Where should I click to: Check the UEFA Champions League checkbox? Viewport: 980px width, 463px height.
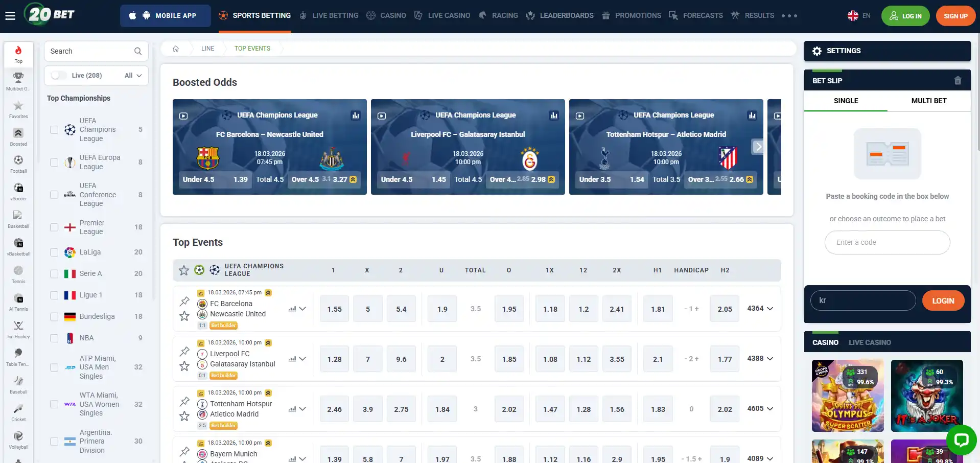(54, 130)
